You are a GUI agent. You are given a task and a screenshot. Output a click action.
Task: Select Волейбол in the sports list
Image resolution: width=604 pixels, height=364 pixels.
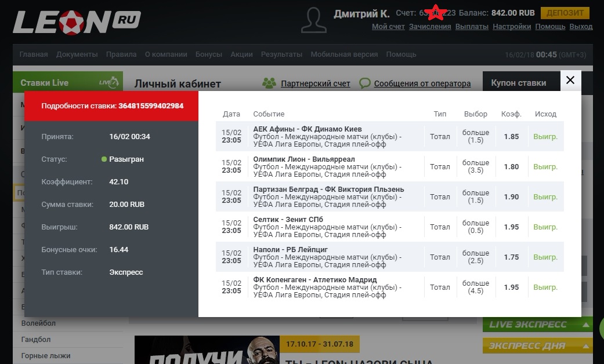(38, 323)
